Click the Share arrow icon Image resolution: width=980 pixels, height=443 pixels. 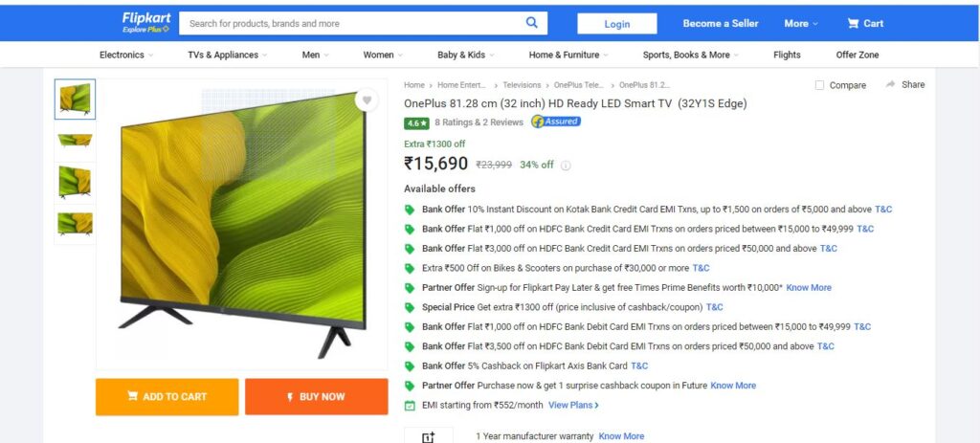pyautogui.click(x=891, y=84)
